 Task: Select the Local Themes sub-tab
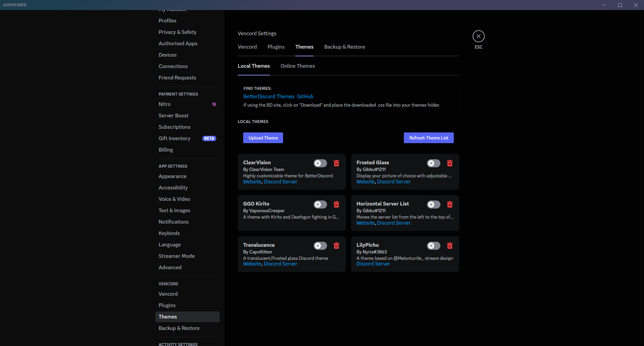[x=254, y=66]
